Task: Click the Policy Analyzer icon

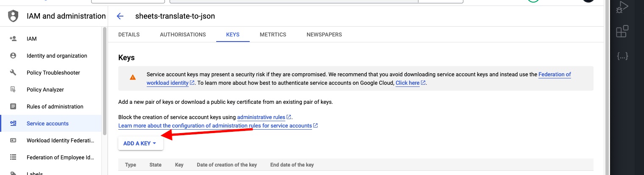Action: click(13, 89)
